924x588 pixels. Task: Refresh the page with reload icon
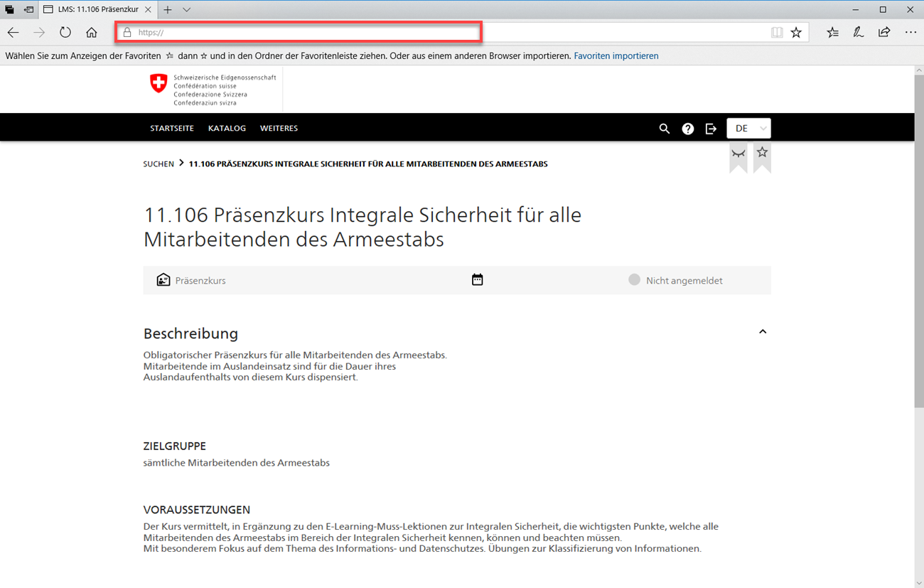point(65,32)
